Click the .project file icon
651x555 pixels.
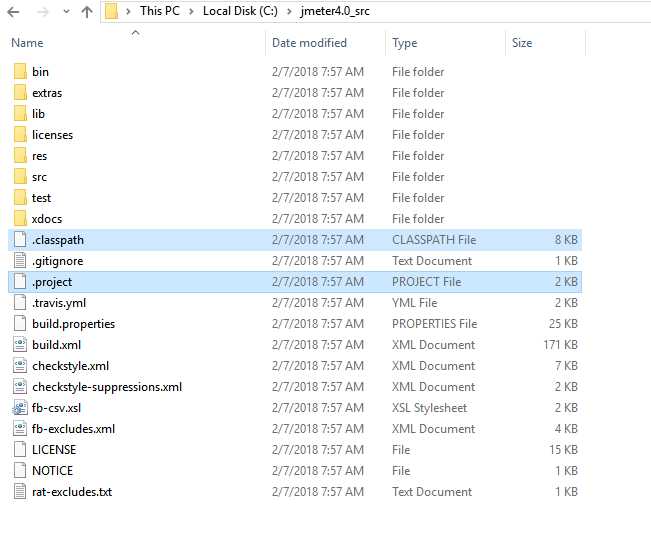coord(20,281)
